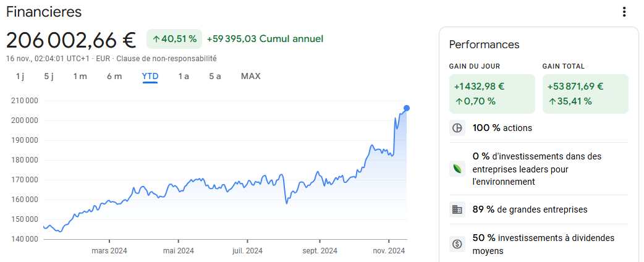Click the green up-arrow 40,51 % badge
The width and height of the screenshot is (644, 262).
tap(174, 39)
